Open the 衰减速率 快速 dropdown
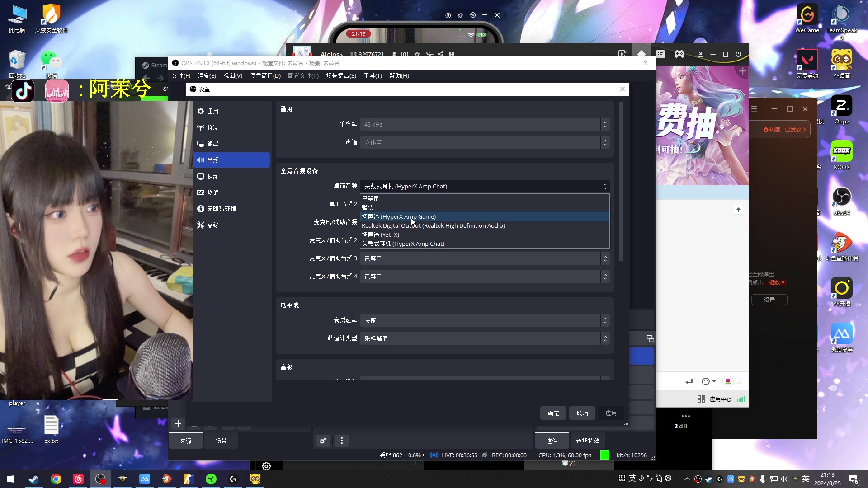This screenshot has width=868, height=488. (x=485, y=320)
